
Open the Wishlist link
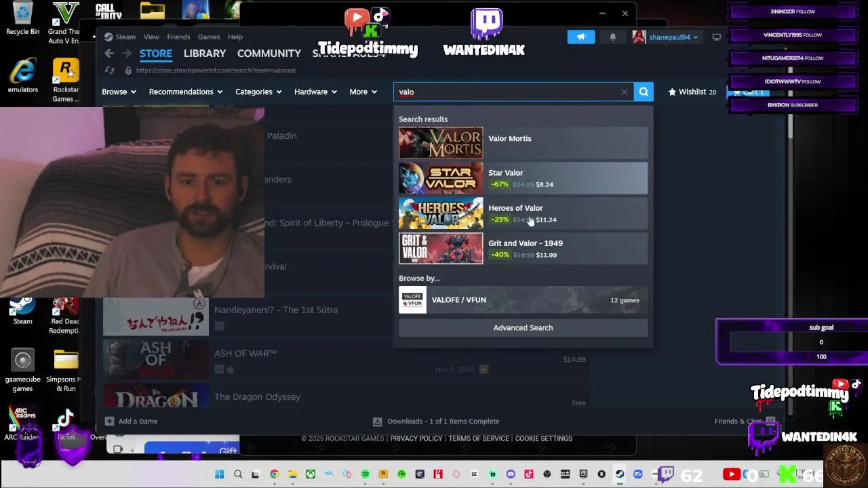[x=692, y=91]
